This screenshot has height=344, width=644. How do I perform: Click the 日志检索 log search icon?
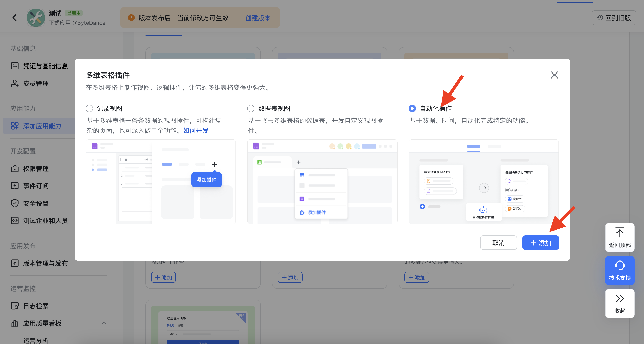[15, 305]
